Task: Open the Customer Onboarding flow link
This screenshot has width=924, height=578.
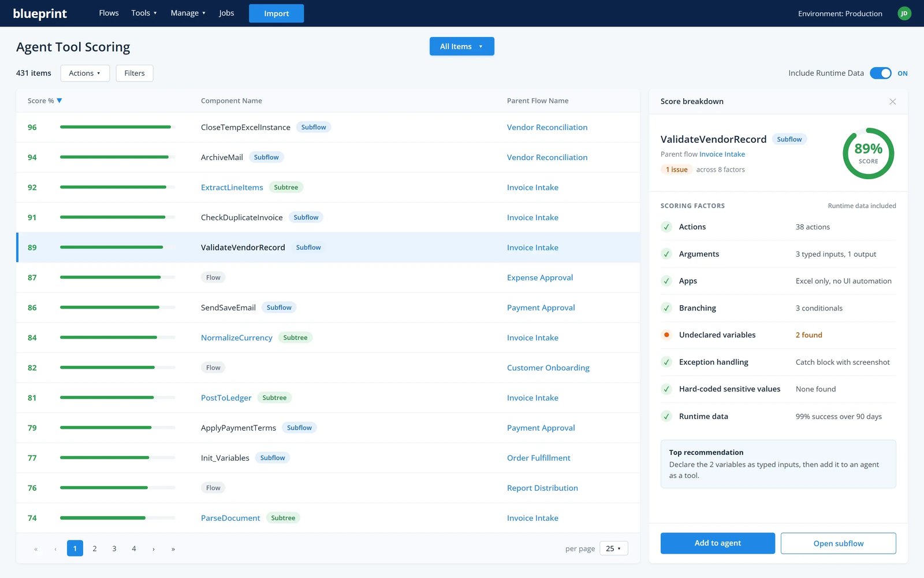Action: pyautogui.click(x=548, y=368)
